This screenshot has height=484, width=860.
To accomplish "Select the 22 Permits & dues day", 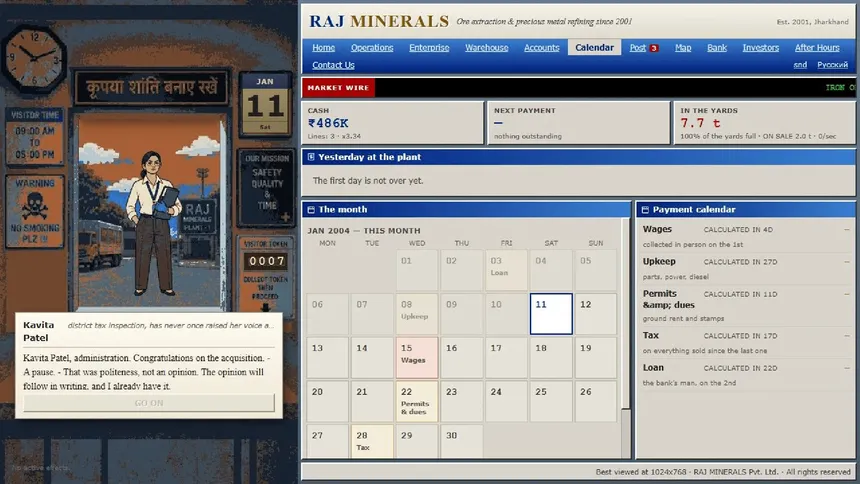I will click(417, 402).
